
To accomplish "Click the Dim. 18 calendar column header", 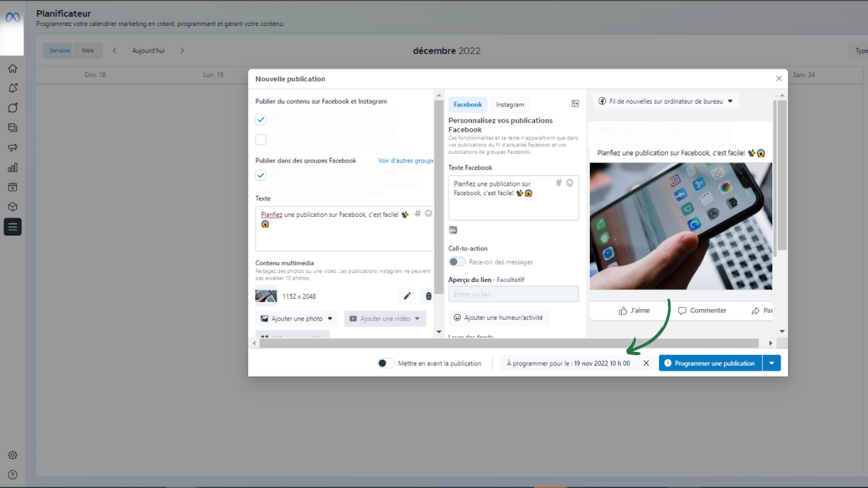I will click(95, 75).
